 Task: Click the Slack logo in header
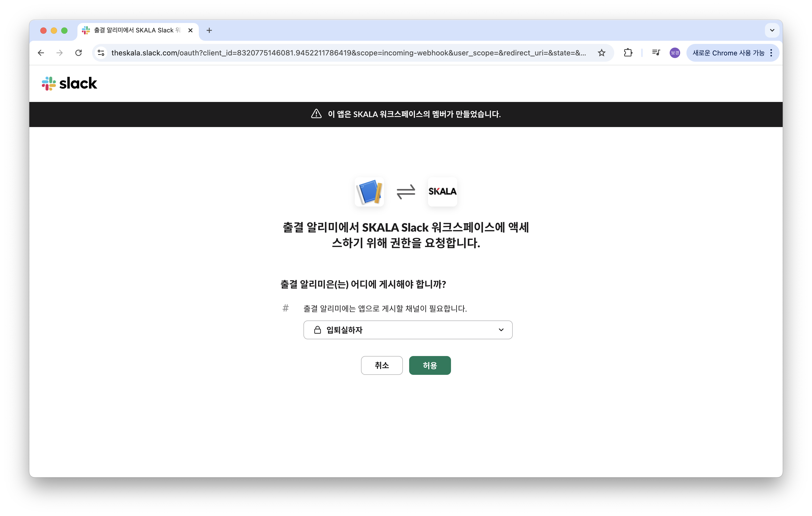pyautogui.click(x=69, y=83)
